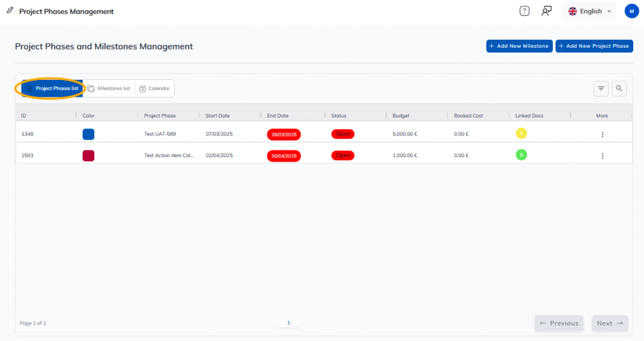
Task: Go to the Previous page
Action: tap(558, 323)
